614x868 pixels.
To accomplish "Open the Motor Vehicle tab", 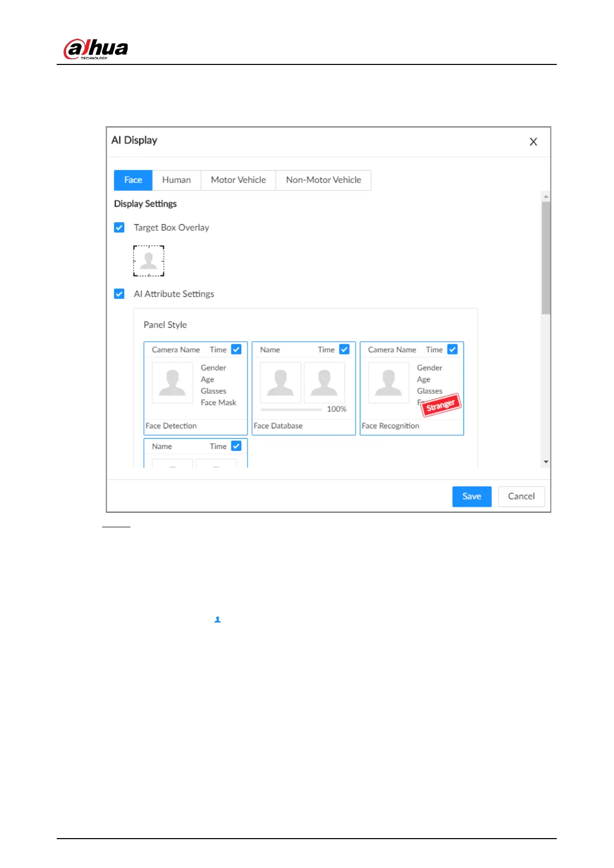I will tap(238, 180).
